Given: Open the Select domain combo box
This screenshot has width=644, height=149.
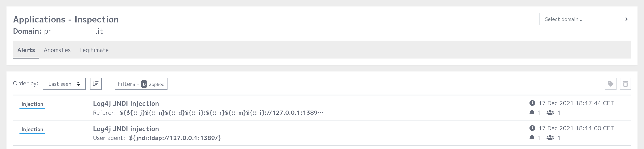Looking at the screenshot, I should (x=579, y=19).
